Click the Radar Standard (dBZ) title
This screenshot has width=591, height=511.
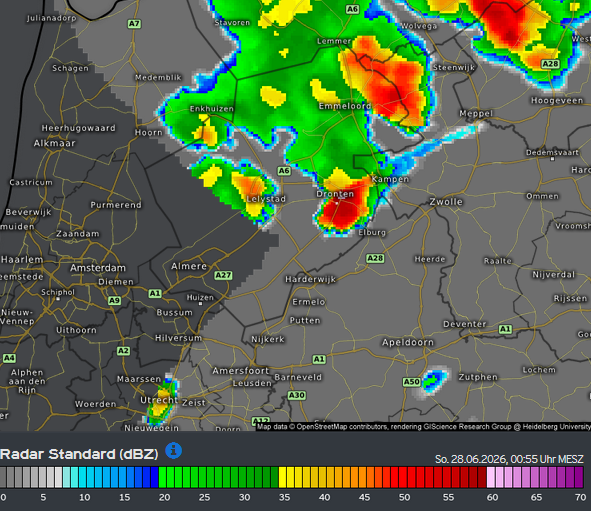click(x=79, y=454)
